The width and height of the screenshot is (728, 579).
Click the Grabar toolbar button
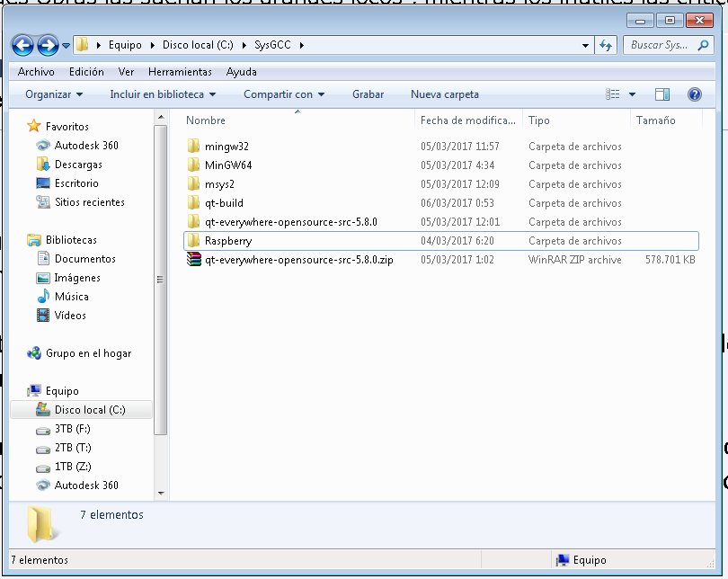click(368, 94)
